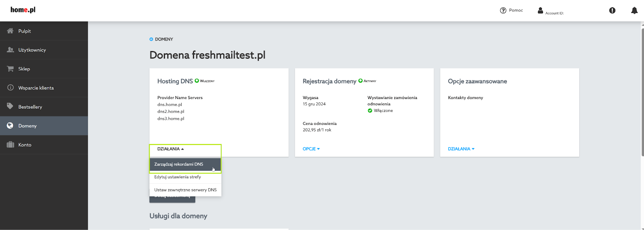Click expiry date 15 gru 2024
The width and height of the screenshot is (644, 230).
314,104
